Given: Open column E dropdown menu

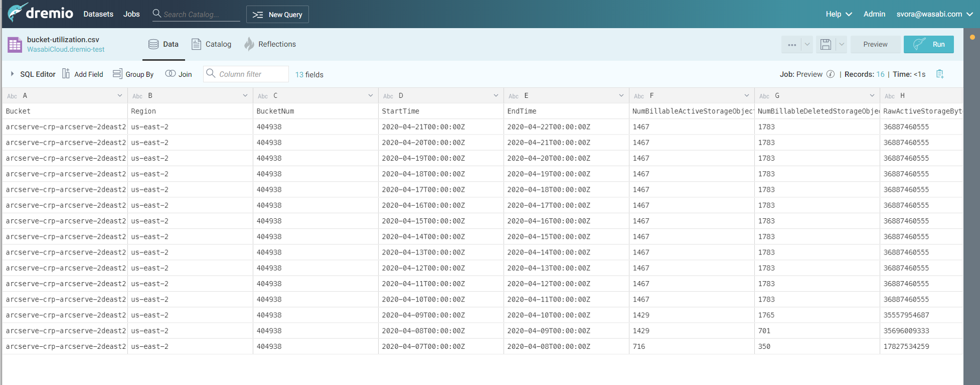Looking at the screenshot, I should point(621,95).
